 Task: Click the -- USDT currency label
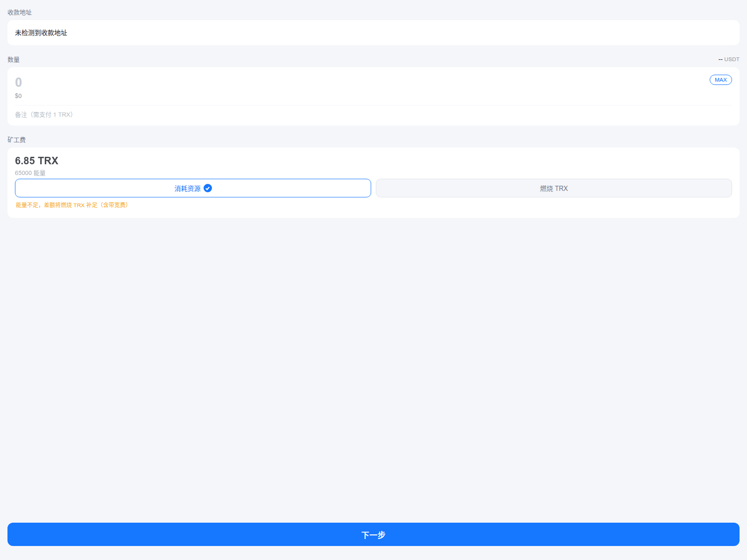[728, 59]
